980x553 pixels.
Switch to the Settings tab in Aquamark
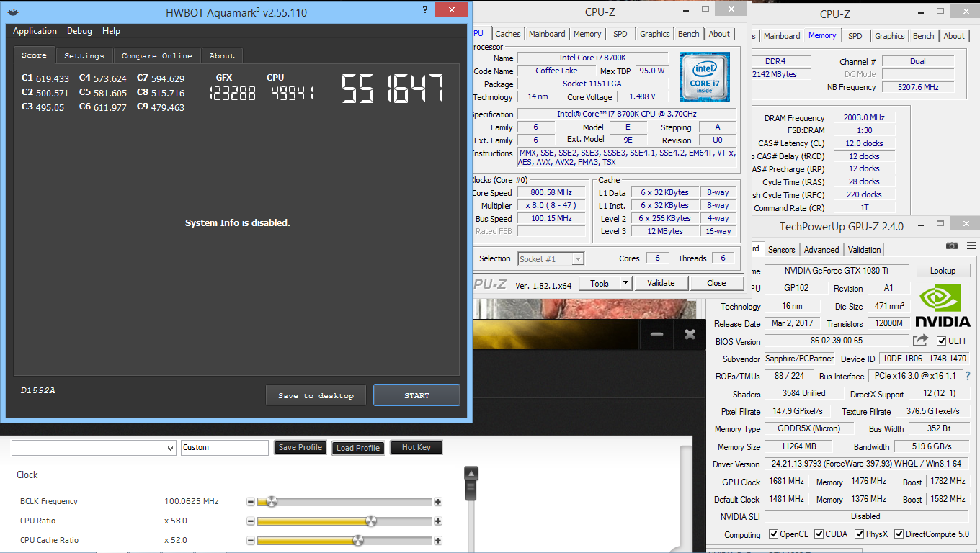click(84, 55)
